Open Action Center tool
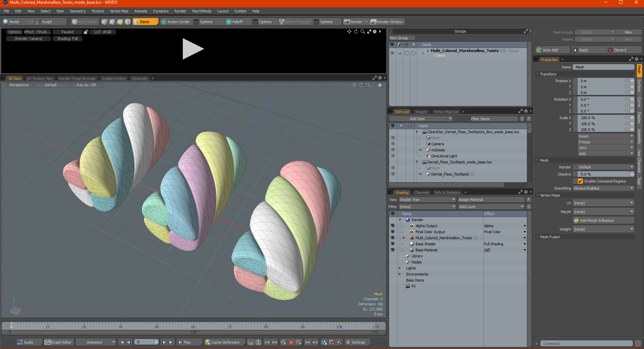Viewport: 644px width, 349px height. coord(175,22)
